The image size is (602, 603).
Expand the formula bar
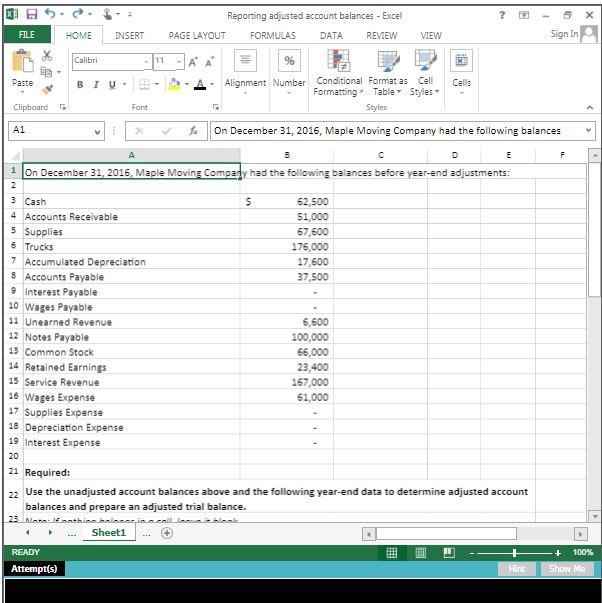pos(588,130)
